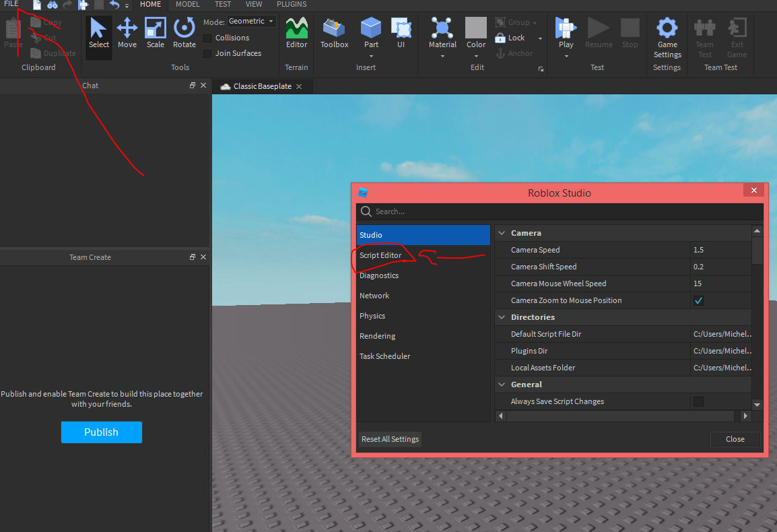The height and width of the screenshot is (532, 777).
Task: Open the Geometric mode dropdown
Action: pos(251,22)
